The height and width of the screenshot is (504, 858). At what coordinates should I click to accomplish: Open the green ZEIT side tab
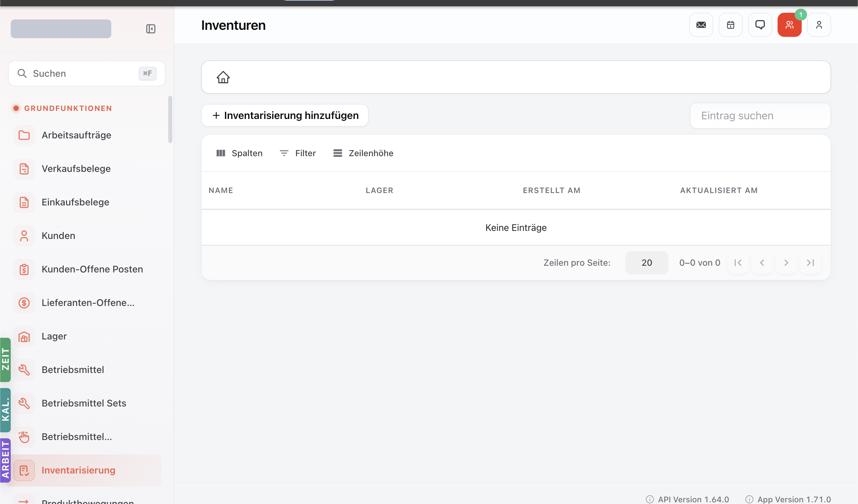pyautogui.click(x=5, y=360)
